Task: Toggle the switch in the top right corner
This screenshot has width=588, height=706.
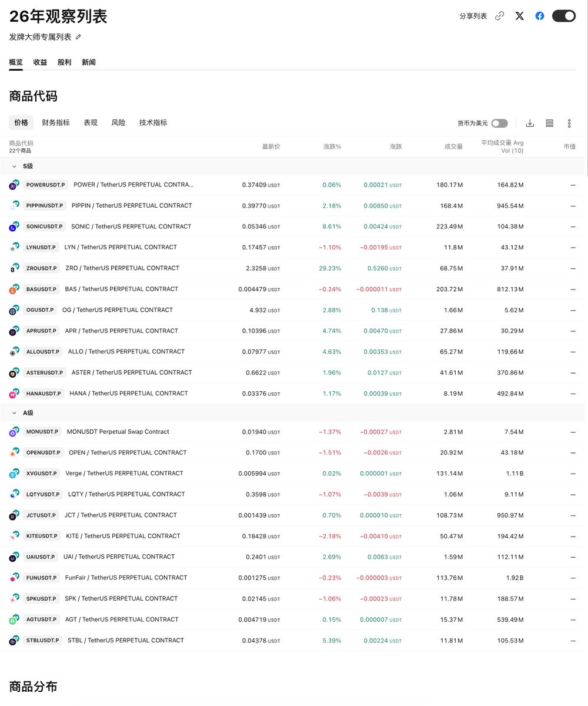Action: [563, 16]
